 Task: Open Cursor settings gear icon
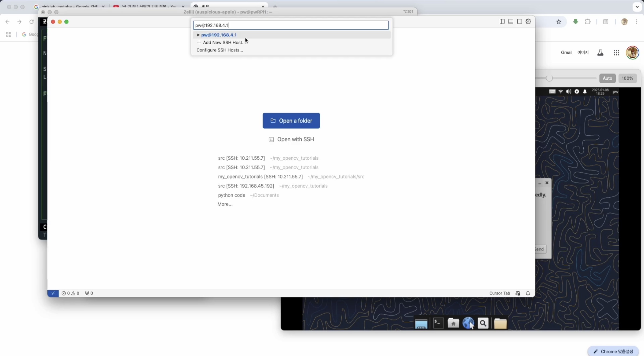click(x=528, y=22)
